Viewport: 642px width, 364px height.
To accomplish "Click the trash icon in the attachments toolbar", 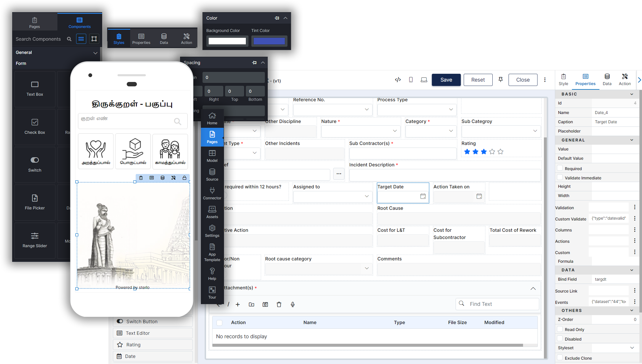I will pos(279,304).
